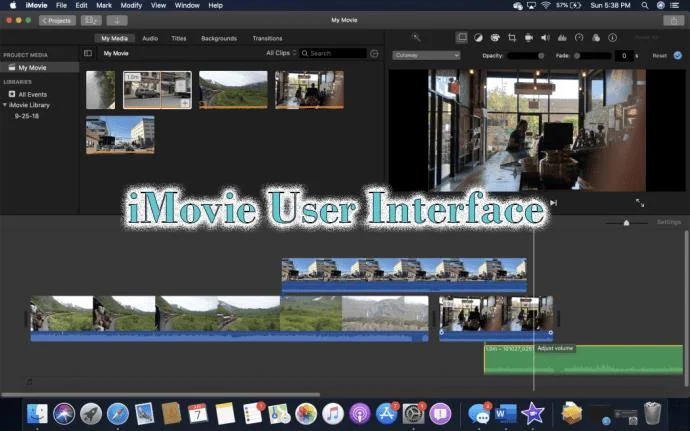Select the green mountain clip thumbnail
Viewport: 690px width, 431px height.
233,90
